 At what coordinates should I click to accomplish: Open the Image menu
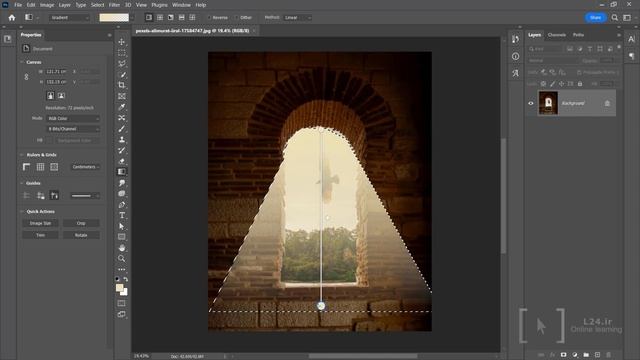(x=47, y=5)
